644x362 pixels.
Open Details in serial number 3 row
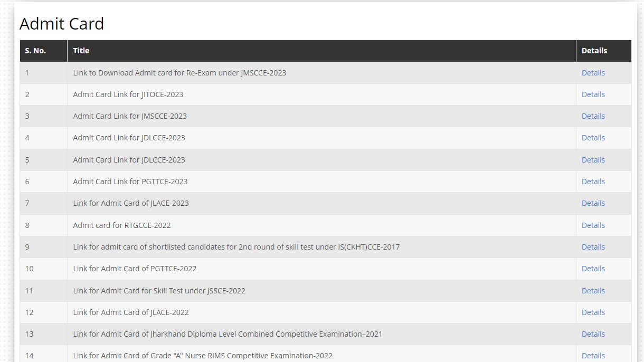click(593, 116)
